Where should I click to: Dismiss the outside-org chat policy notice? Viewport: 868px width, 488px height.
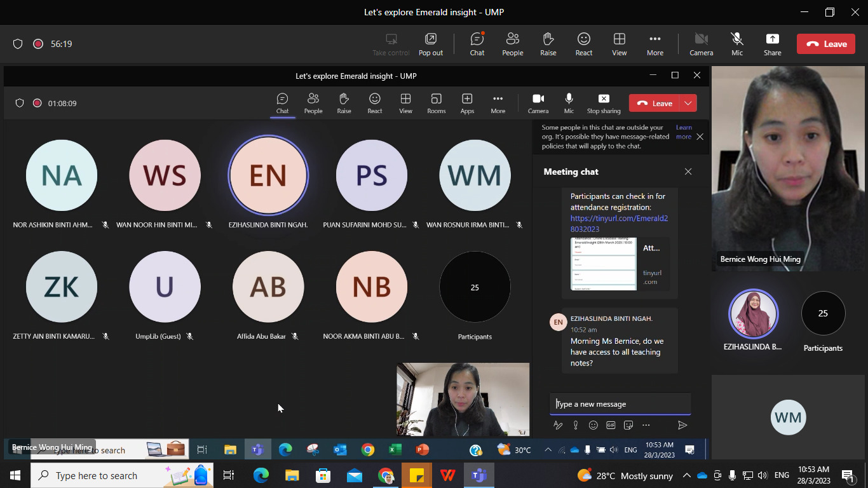tap(700, 137)
